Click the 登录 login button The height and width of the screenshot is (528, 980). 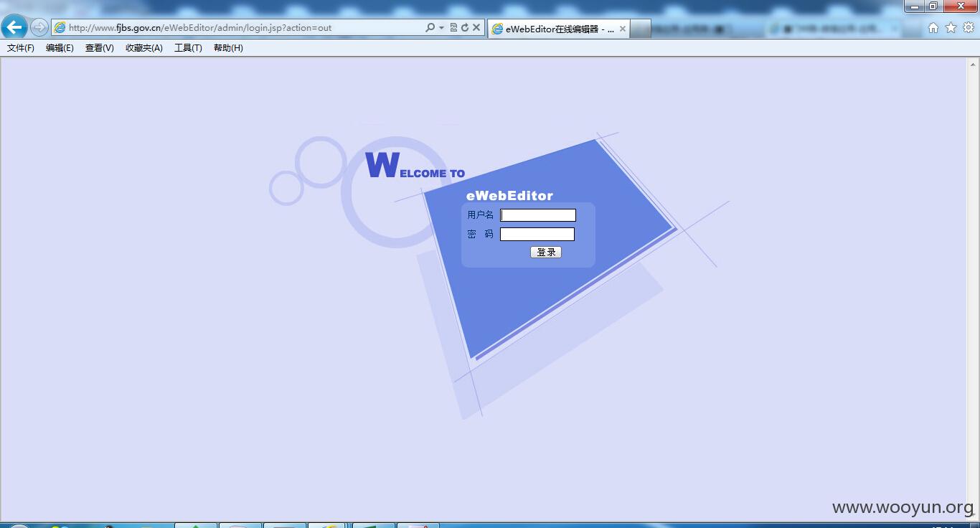coord(546,253)
